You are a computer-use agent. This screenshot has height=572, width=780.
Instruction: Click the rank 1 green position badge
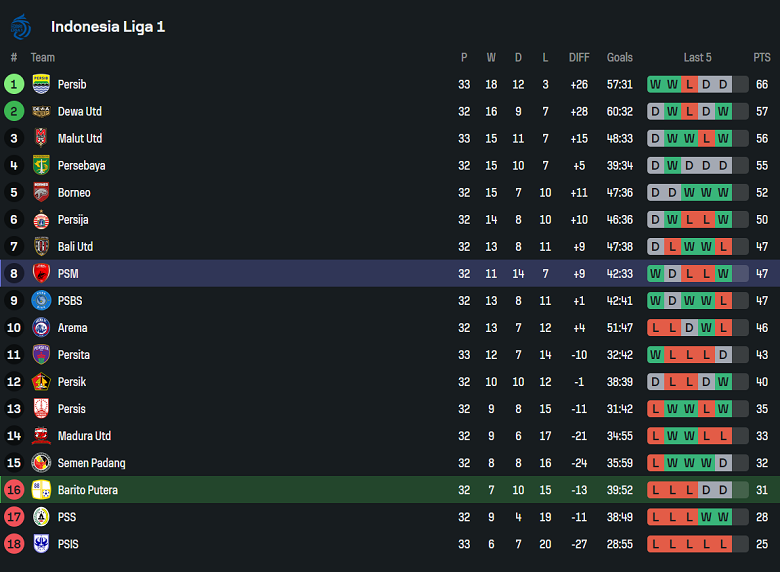pos(14,84)
